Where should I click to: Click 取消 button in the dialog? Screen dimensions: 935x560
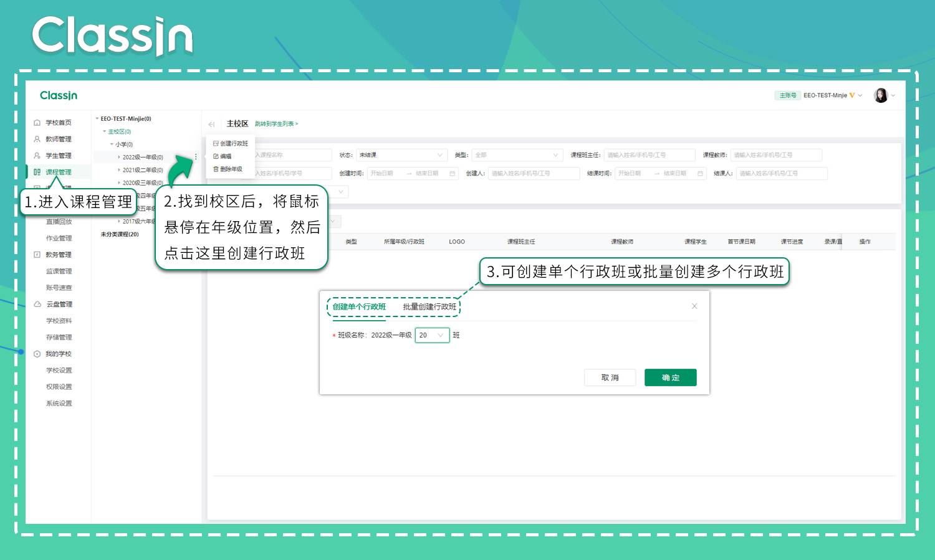pos(610,377)
